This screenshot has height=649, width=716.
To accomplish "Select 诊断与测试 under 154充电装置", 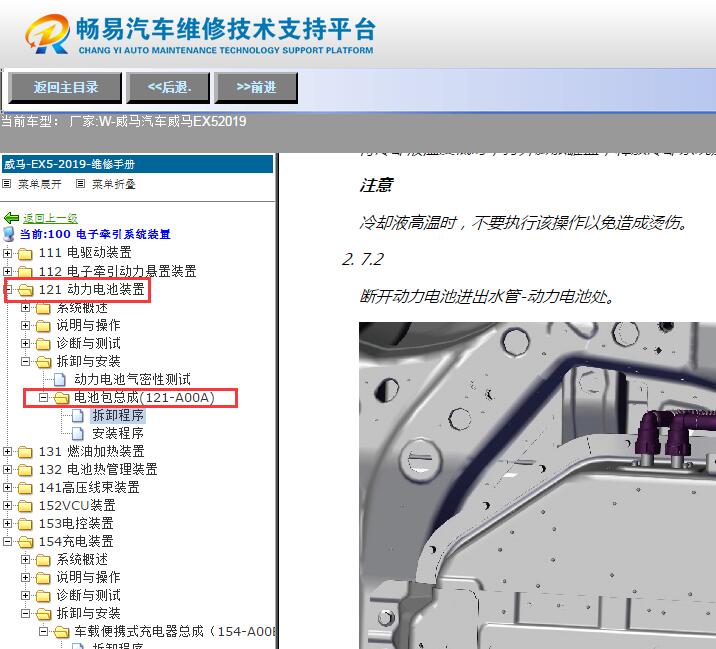I will point(89,596).
